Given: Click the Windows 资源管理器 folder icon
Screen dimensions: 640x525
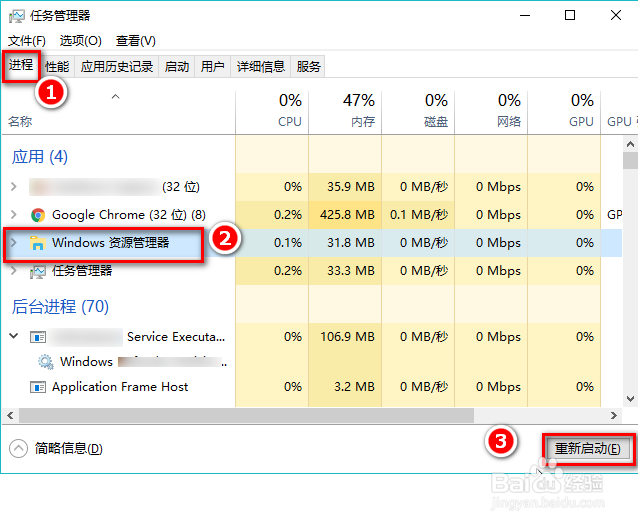Looking at the screenshot, I should pyautogui.click(x=37, y=243).
